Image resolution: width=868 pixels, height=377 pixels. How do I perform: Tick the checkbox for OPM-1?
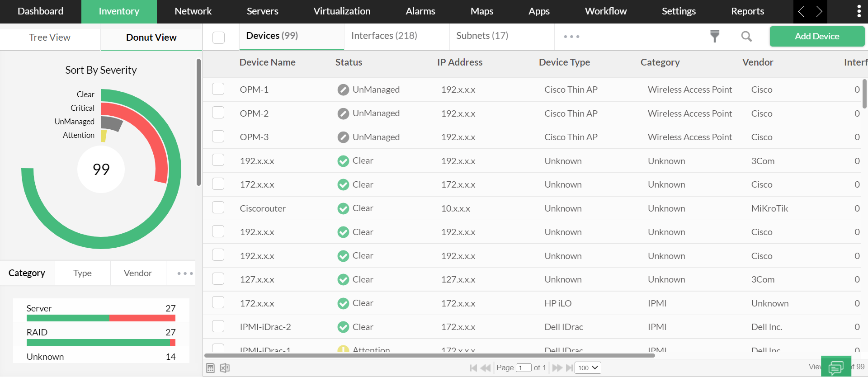[218, 89]
